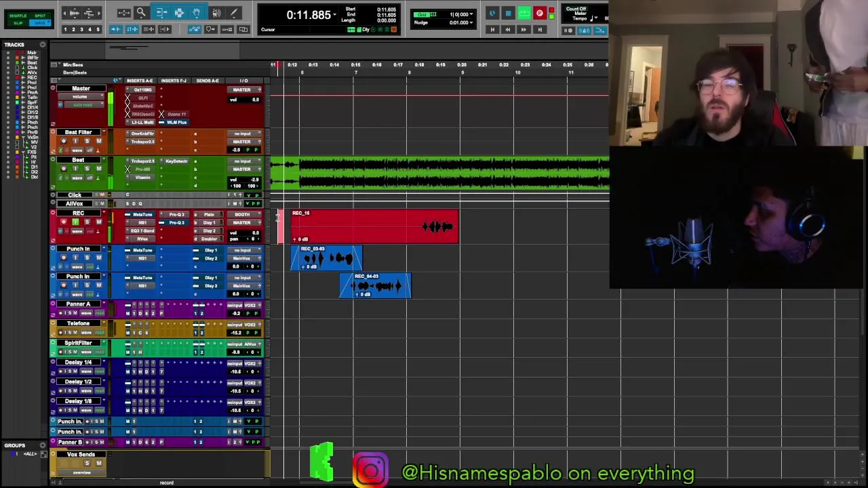Select the Scrubber speaker tool
This screenshot has width=868, height=488.
point(216,13)
